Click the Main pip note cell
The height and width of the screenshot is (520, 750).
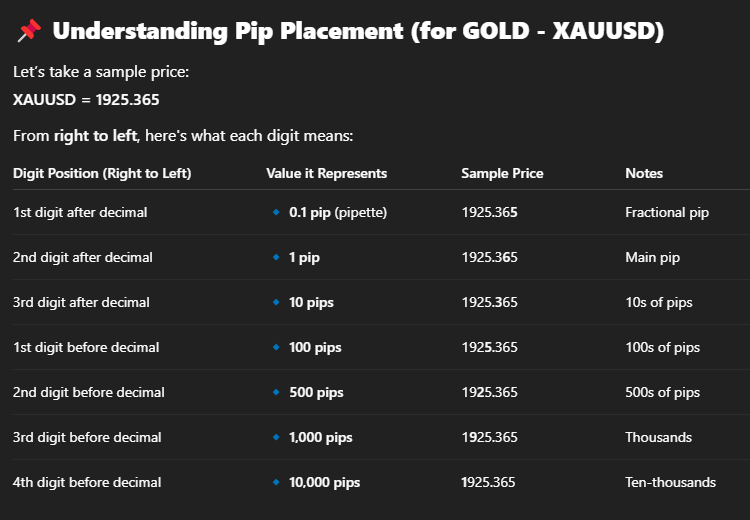tap(652, 257)
